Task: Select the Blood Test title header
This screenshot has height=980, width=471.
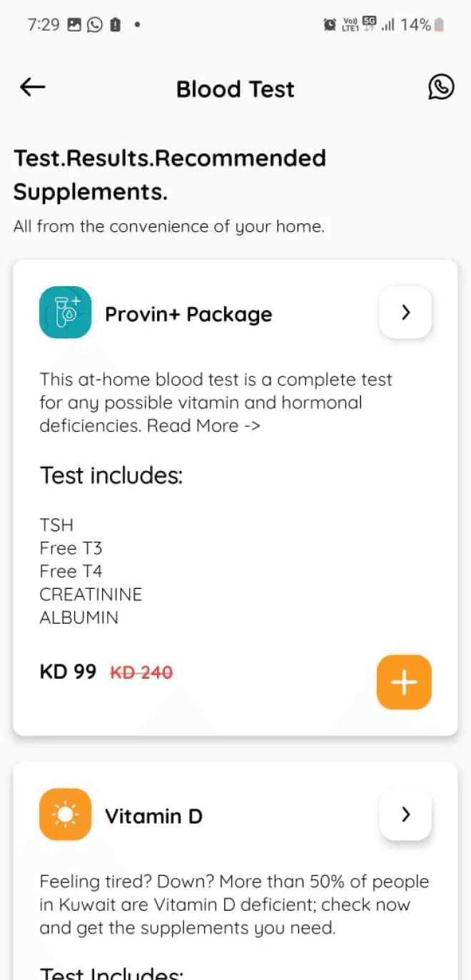Action: [235, 89]
